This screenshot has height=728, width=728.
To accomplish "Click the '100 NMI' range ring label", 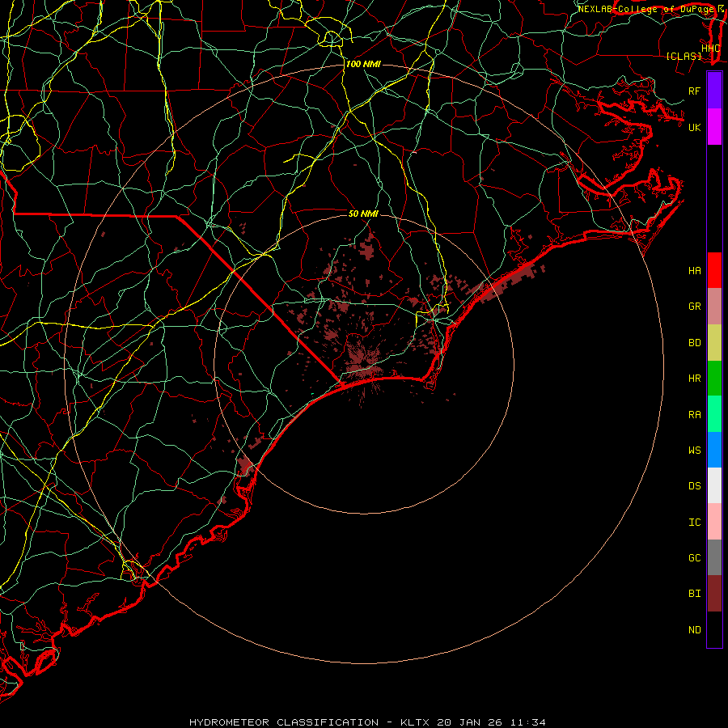I will (363, 64).
